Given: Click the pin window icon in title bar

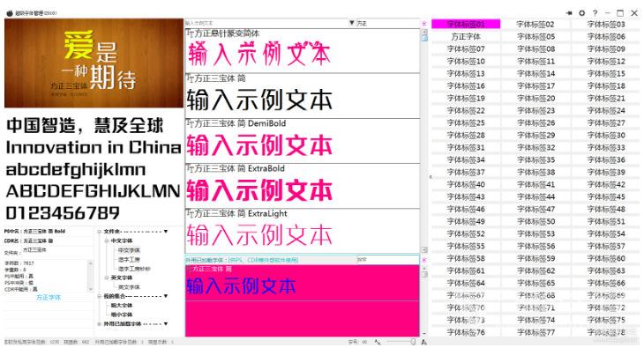Looking at the screenshot, I should (569, 13).
